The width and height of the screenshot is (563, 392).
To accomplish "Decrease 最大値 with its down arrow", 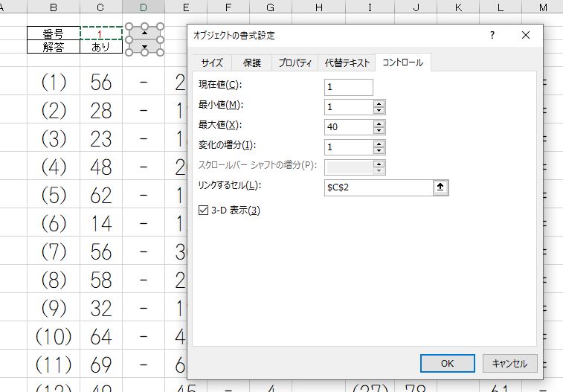I will pyautogui.click(x=379, y=131).
